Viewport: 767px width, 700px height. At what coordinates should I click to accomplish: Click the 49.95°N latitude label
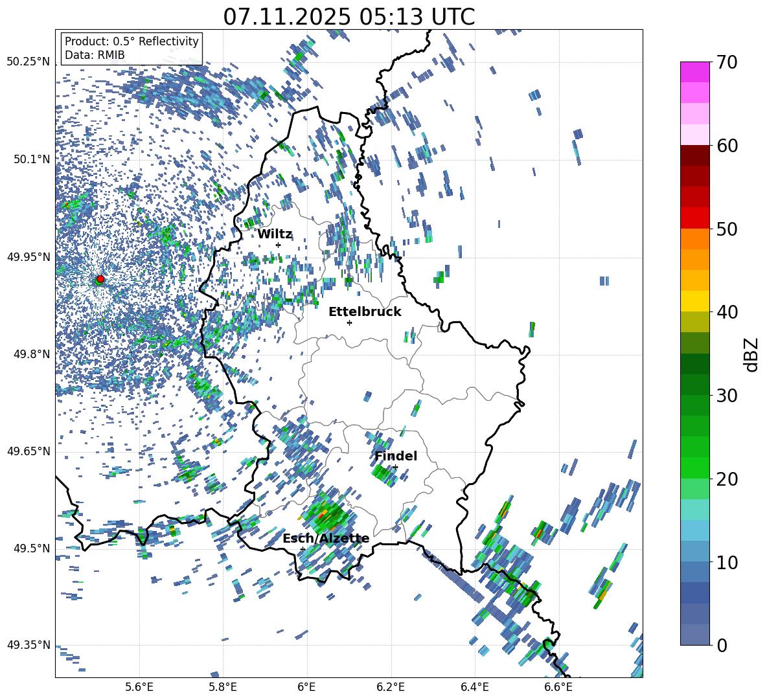[29, 256]
